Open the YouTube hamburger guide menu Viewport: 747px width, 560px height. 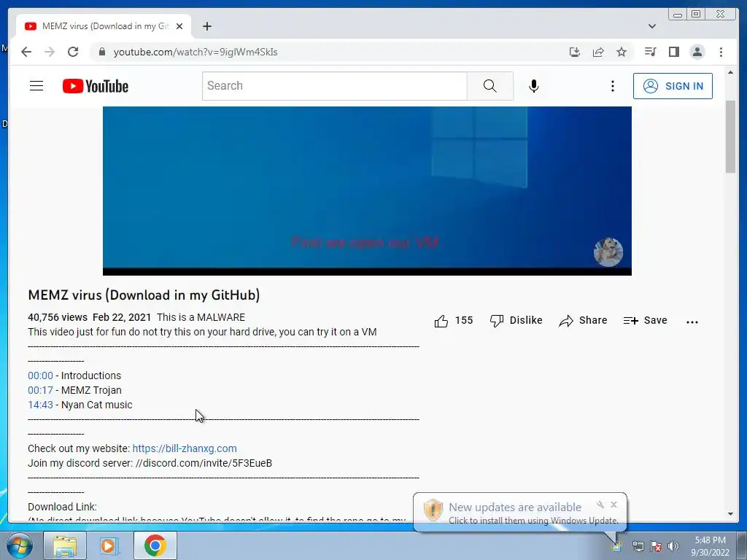[36, 86]
